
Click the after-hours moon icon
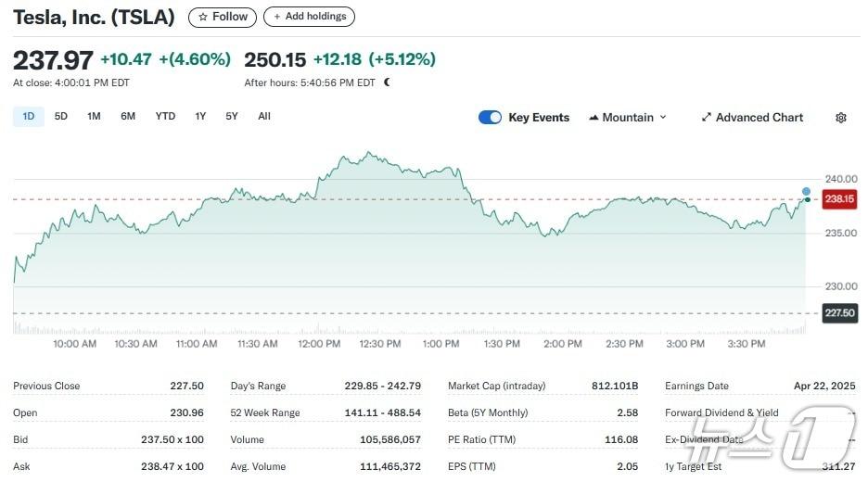[388, 82]
